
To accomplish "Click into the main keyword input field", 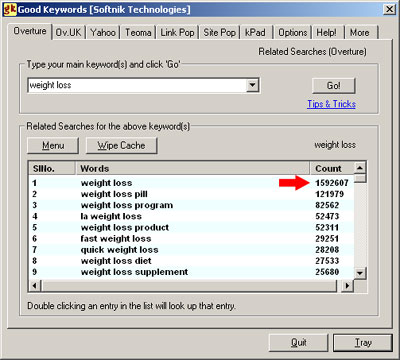I will pos(137,85).
